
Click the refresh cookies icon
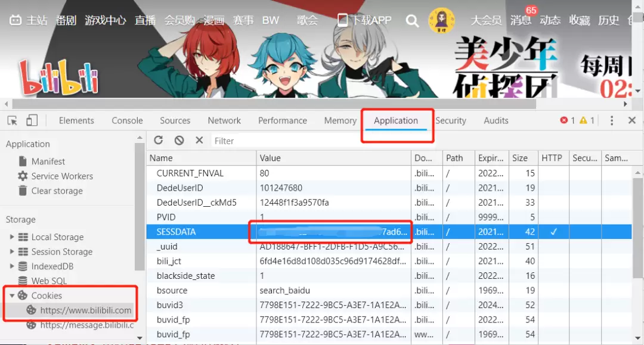[x=159, y=140]
